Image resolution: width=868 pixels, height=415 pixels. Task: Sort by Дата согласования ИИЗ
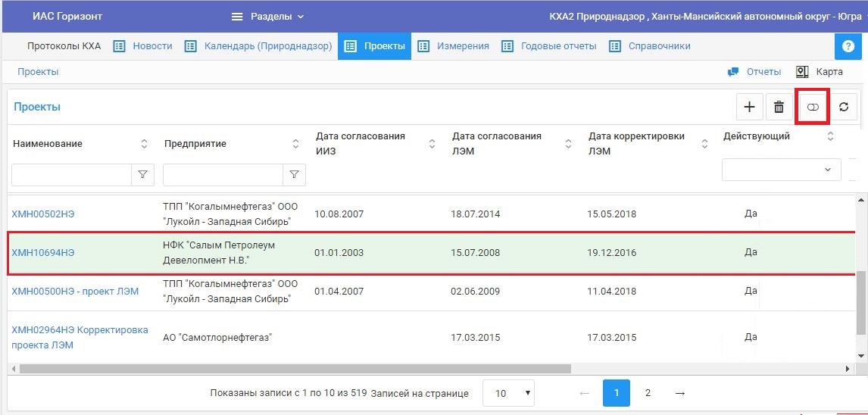point(432,144)
